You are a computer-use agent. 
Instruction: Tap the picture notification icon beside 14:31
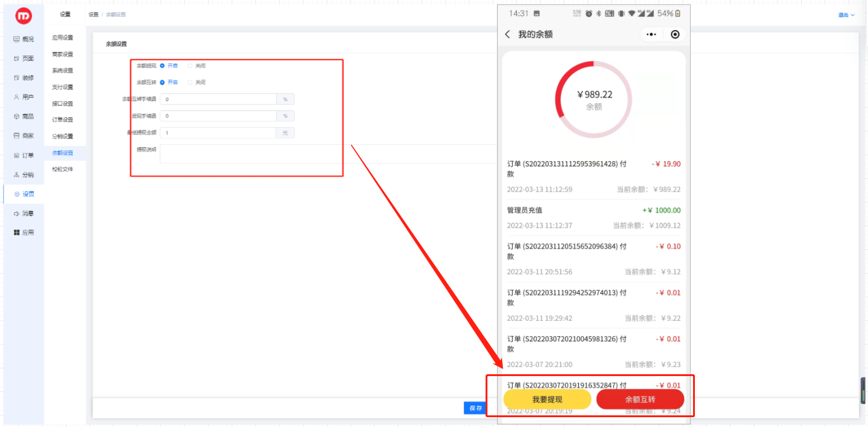(537, 13)
